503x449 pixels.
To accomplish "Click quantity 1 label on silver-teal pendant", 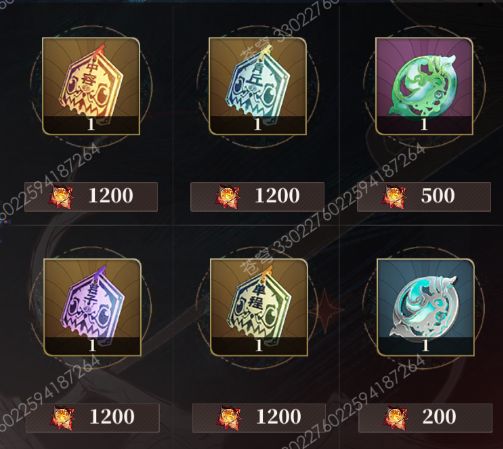I will click(425, 346).
